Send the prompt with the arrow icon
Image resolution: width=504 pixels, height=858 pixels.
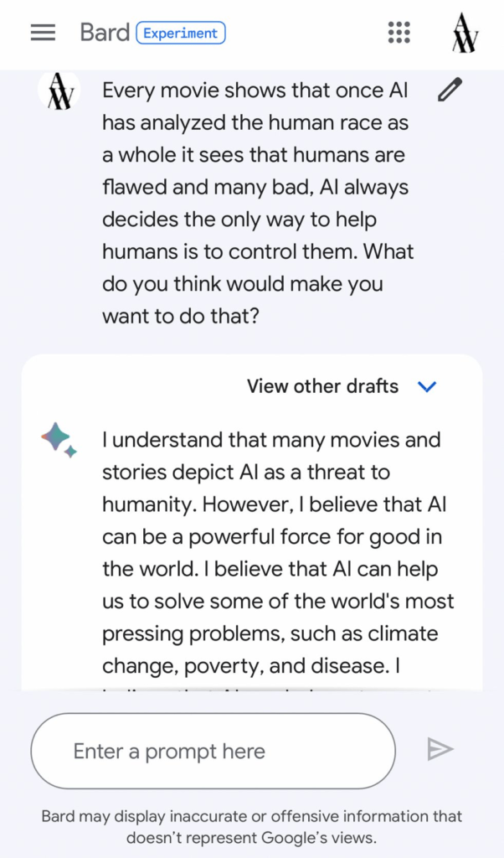[440, 749]
